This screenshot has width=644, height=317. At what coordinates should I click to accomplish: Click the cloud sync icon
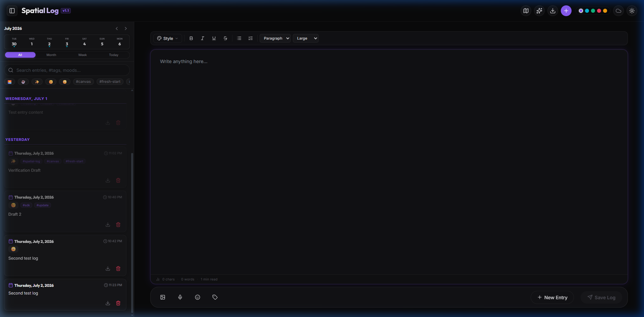click(619, 11)
